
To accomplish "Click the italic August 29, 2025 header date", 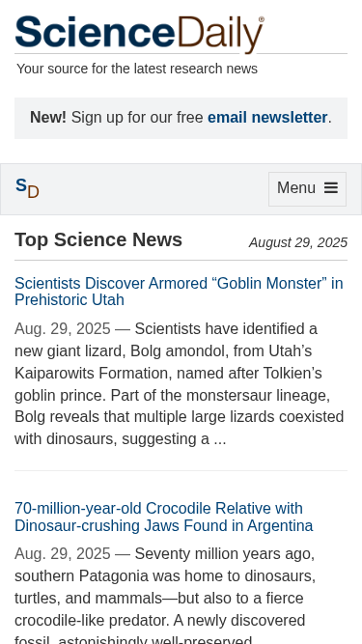I will pyautogui.click(x=298, y=242).
